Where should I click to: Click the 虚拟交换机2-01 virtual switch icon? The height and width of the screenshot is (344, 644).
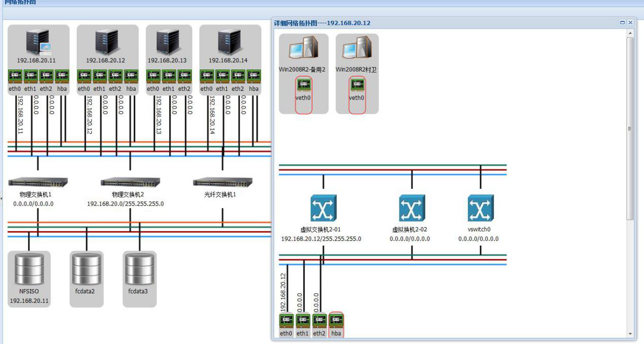(323, 208)
